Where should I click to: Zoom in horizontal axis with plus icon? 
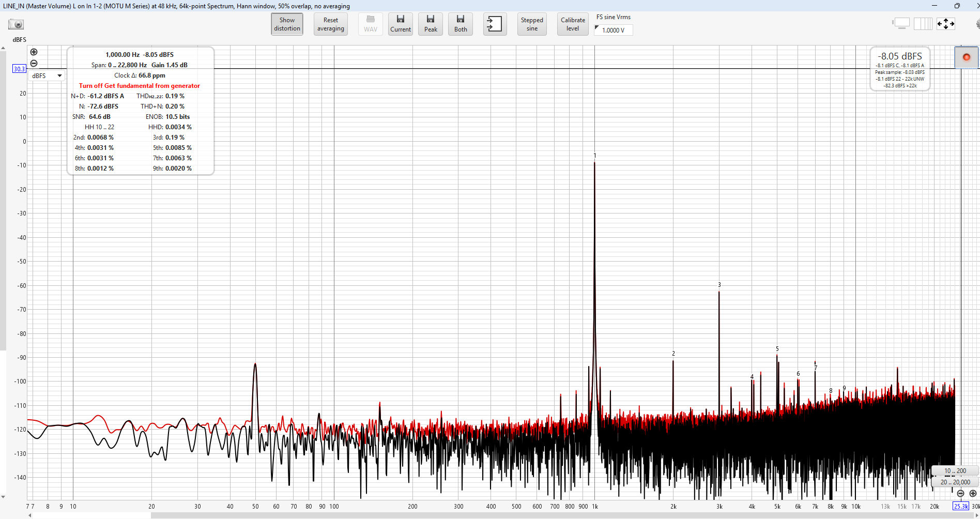click(x=973, y=493)
